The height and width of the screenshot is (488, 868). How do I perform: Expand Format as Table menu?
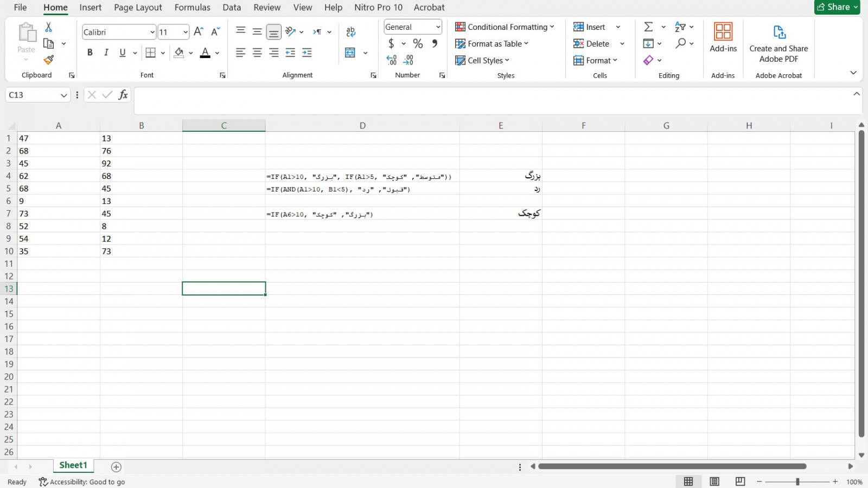[492, 43]
